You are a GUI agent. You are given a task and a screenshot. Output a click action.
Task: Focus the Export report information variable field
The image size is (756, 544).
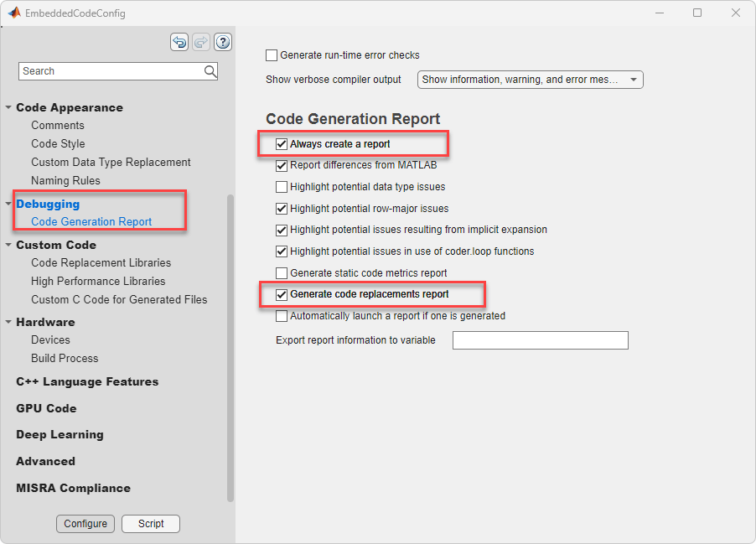[540, 340]
